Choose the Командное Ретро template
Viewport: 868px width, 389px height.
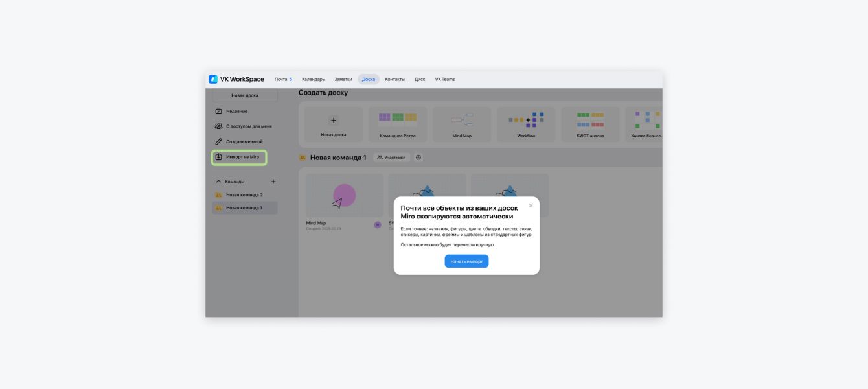point(398,124)
